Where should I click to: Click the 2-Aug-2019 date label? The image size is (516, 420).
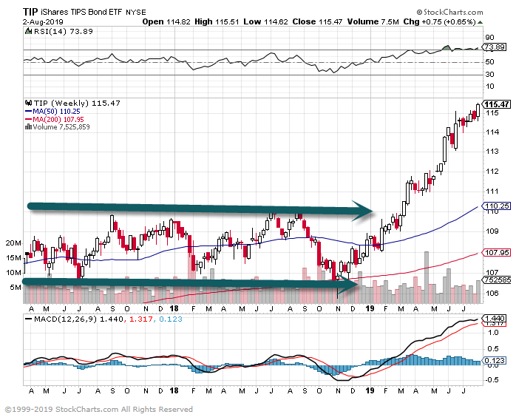tap(43, 22)
